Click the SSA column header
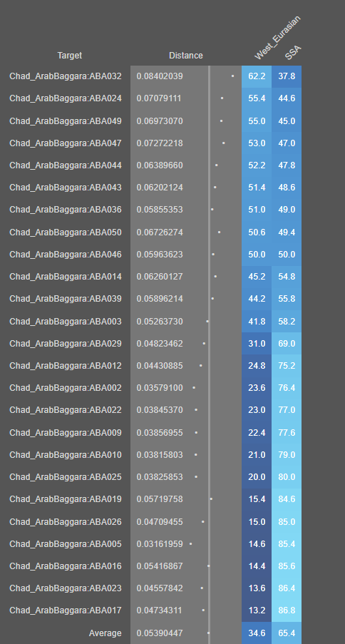345x644 pixels. pyautogui.click(x=293, y=53)
